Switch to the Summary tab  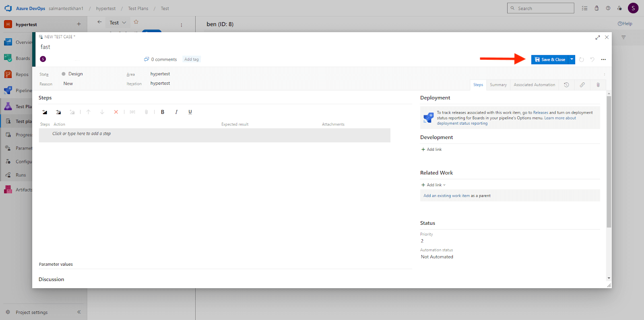coord(498,85)
